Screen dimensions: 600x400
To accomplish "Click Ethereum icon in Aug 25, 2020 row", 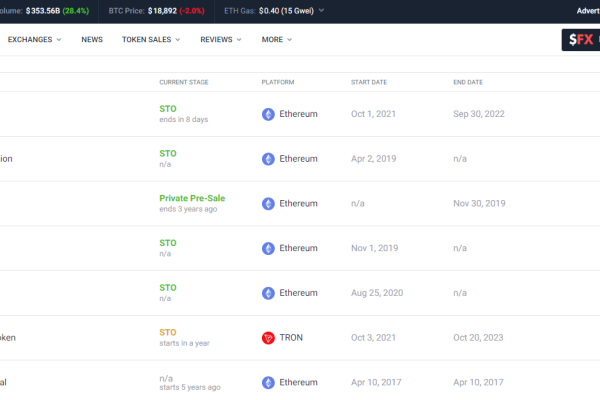I will point(268,293).
